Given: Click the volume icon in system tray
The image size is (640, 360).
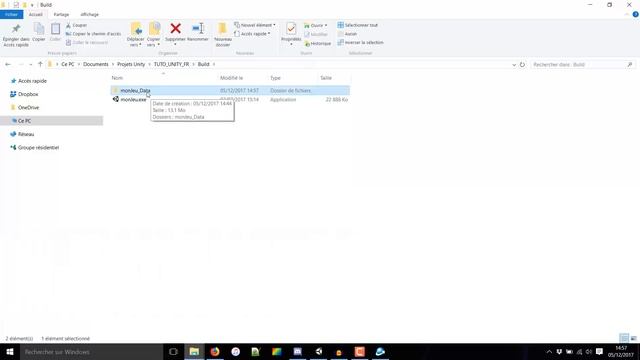Looking at the screenshot, I should point(589,352).
